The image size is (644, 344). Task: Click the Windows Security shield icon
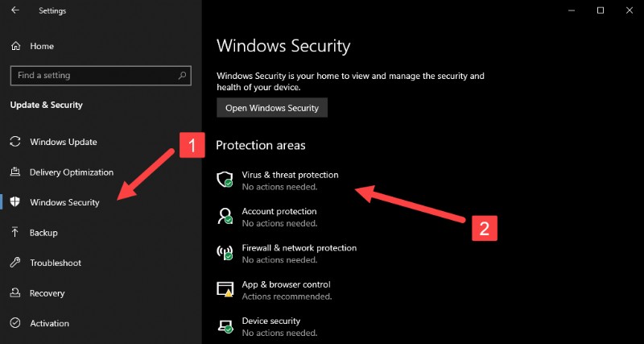coord(15,202)
